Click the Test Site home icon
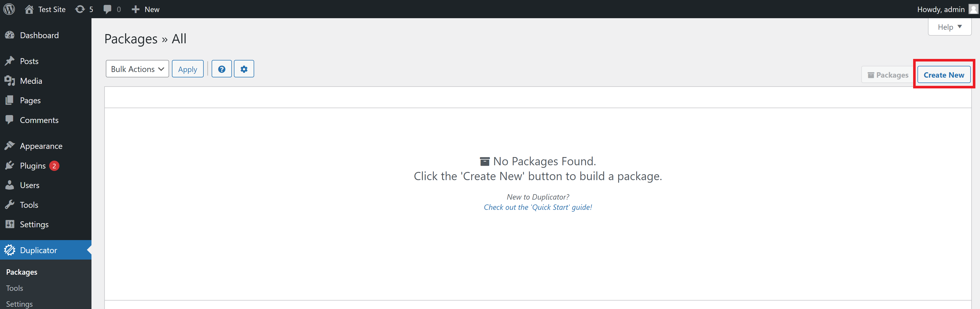This screenshot has width=980, height=309. (29, 9)
